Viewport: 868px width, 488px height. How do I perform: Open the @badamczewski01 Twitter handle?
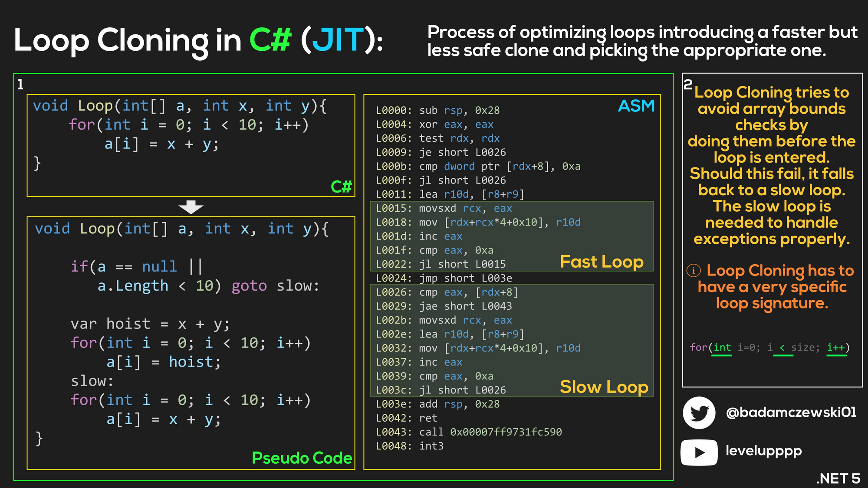(x=791, y=412)
